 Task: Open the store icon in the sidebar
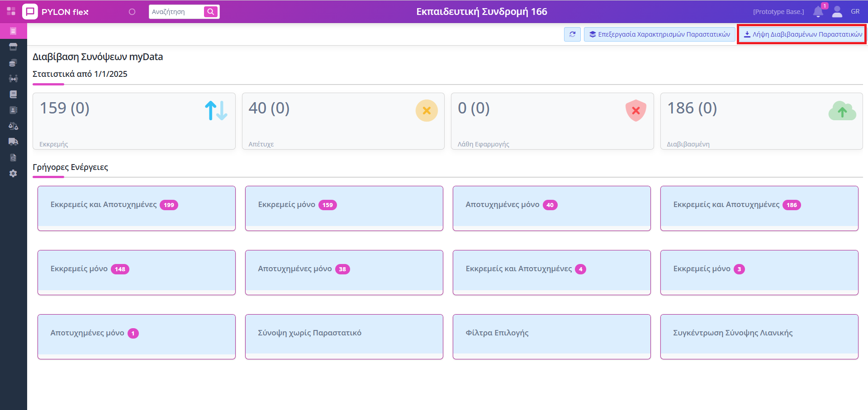coord(13,47)
